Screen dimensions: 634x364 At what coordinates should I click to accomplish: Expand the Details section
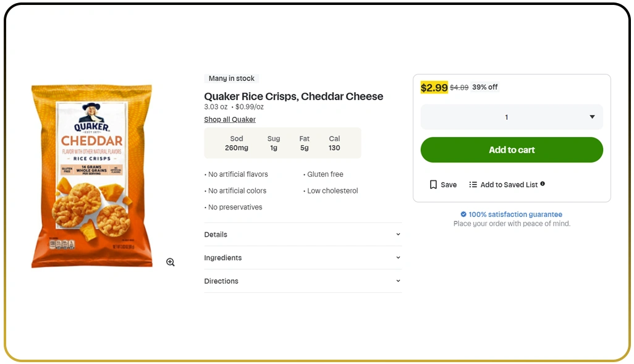click(303, 235)
